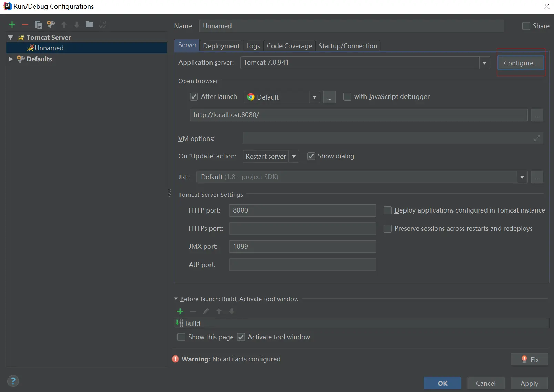The width and height of the screenshot is (554, 392).
Task: Move Before launch task up
Action: click(219, 311)
